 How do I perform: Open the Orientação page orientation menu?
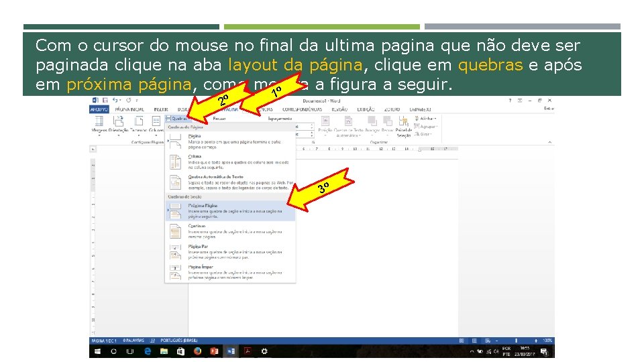click(118, 125)
